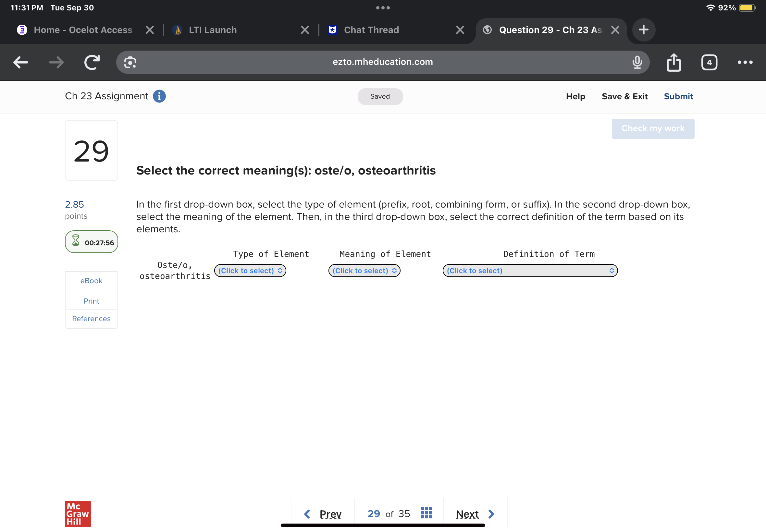The width and height of the screenshot is (766, 532).
Task: Reload the page with refresh icon
Action: pyautogui.click(x=92, y=62)
